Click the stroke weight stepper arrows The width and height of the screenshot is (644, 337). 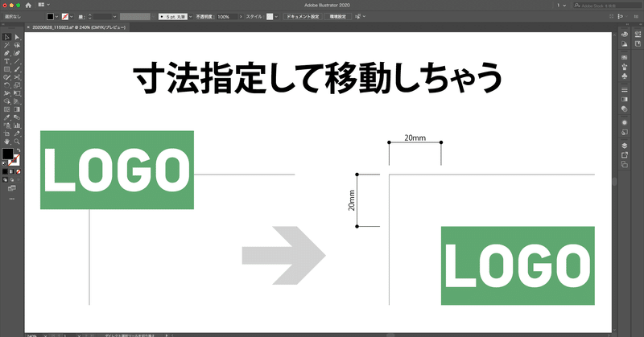pos(90,17)
